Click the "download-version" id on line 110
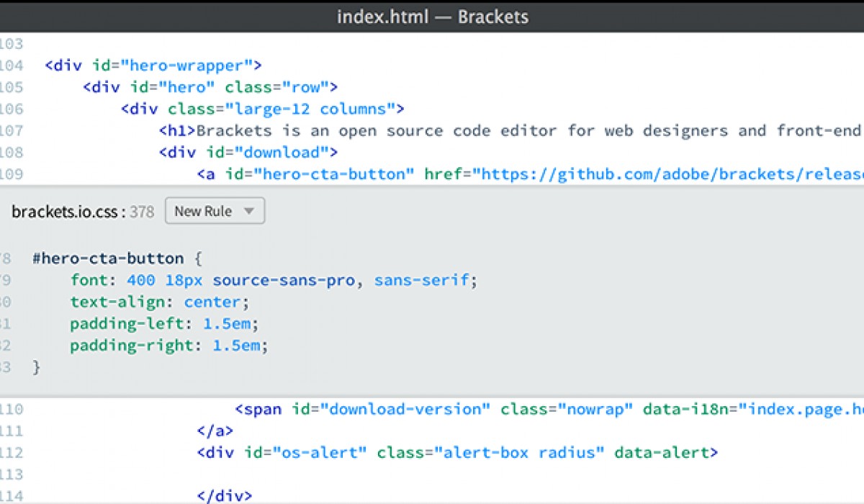The height and width of the screenshot is (504, 864). (x=405, y=409)
